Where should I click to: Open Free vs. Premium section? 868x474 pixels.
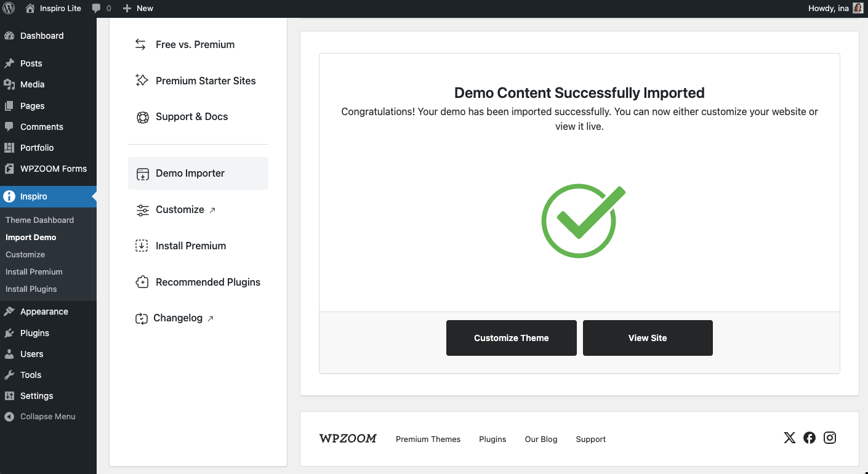(x=195, y=44)
